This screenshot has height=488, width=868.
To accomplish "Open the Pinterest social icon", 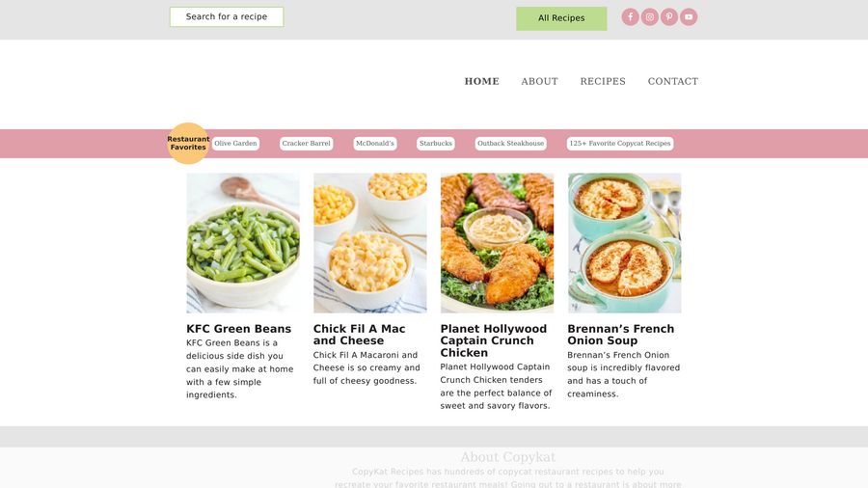I will click(668, 17).
